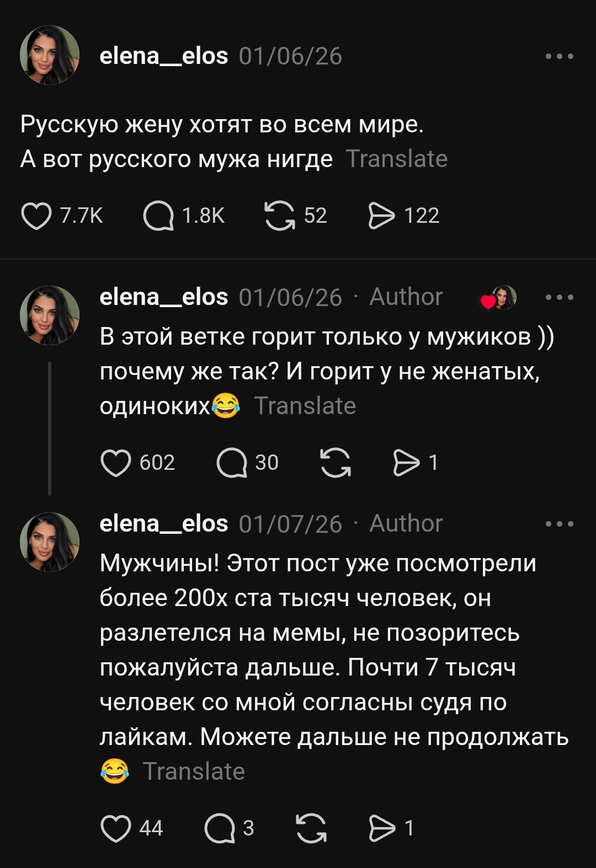The width and height of the screenshot is (596, 868).
Task: Share the 01/07/26 author reply
Action: pos(382,828)
